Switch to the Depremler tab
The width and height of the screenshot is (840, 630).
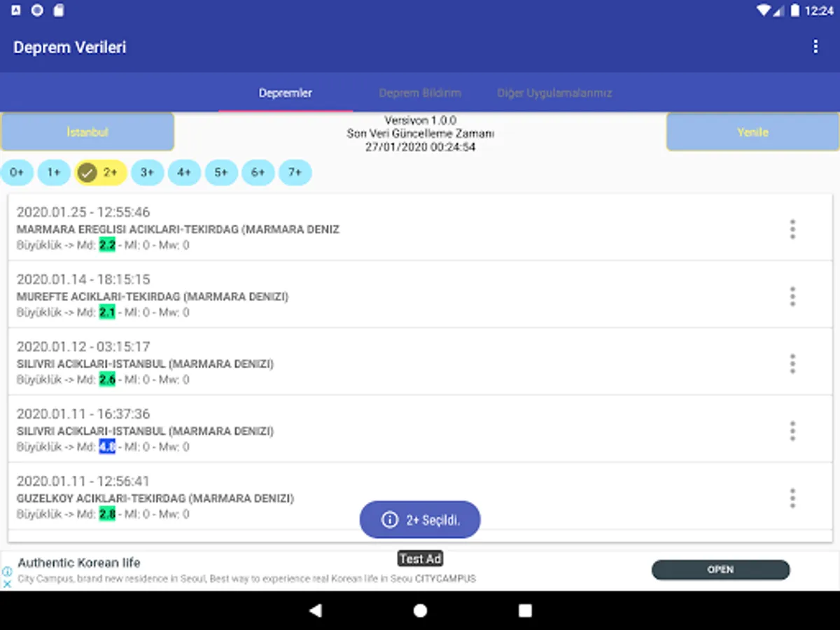[286, 92]
